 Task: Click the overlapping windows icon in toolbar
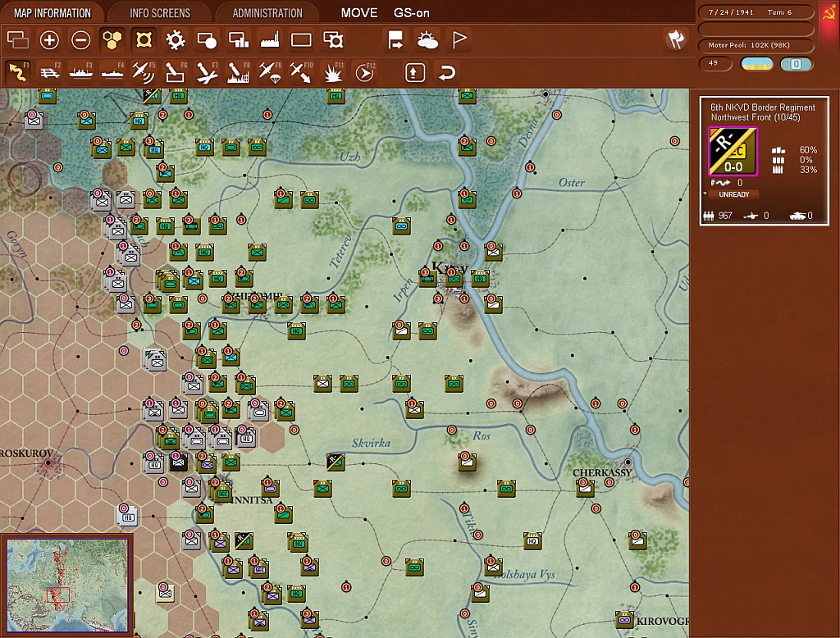click(x=18, y=39)
